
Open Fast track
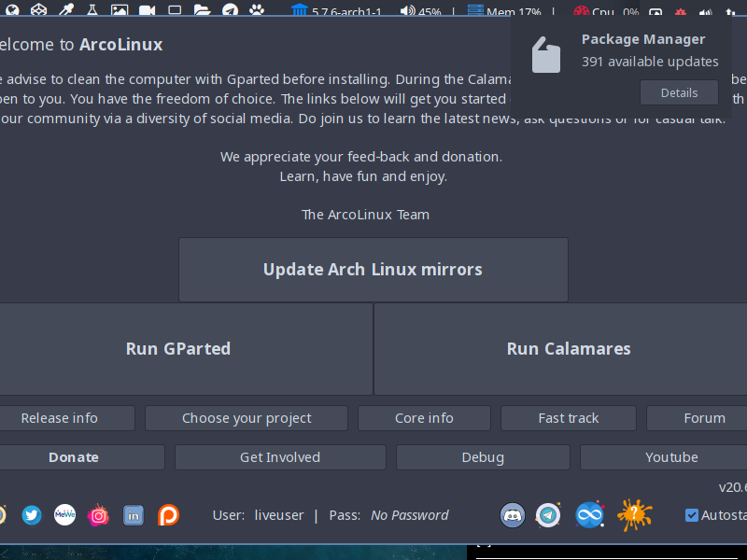coord(569,418)
